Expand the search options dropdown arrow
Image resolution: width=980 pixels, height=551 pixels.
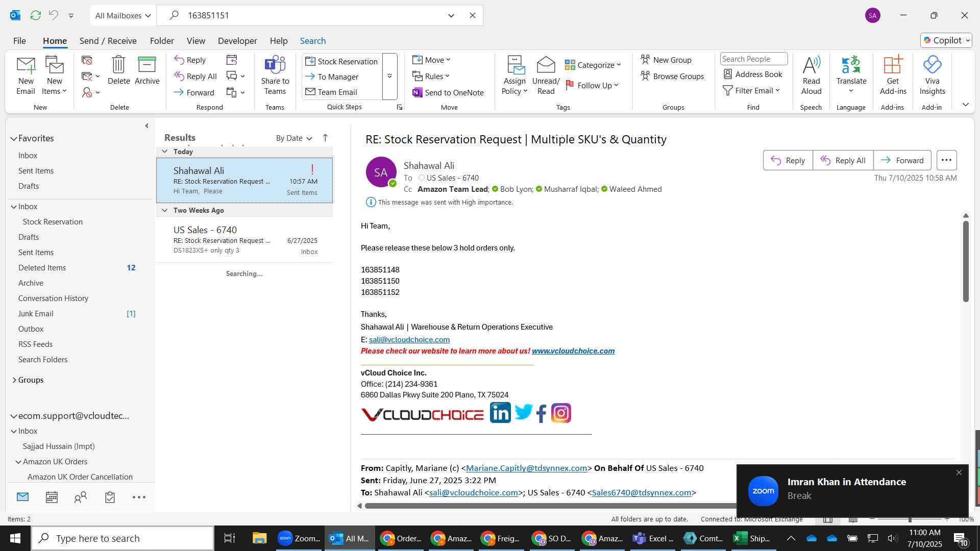pos(451,15)
